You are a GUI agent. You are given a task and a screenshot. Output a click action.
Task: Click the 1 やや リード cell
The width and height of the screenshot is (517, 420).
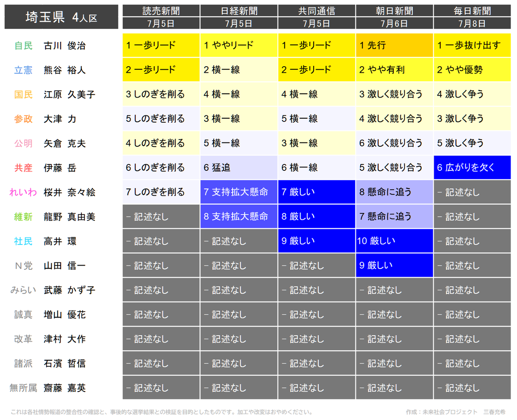tap(239, 45)
